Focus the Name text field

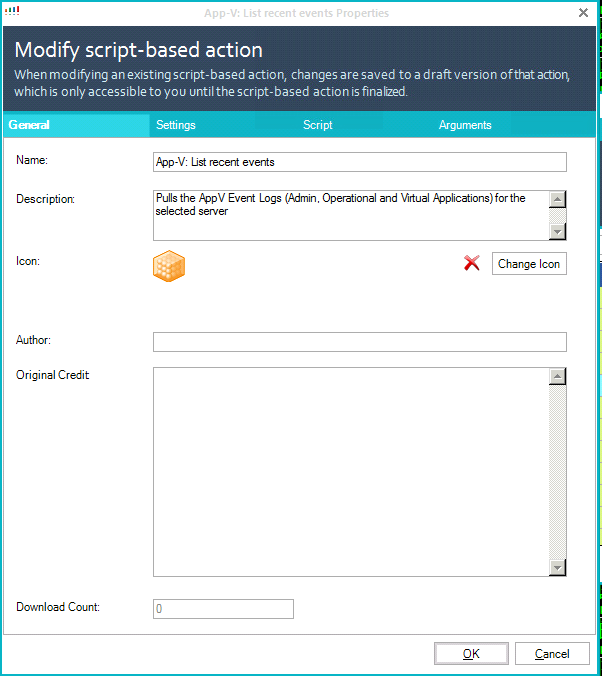[359, 162]
